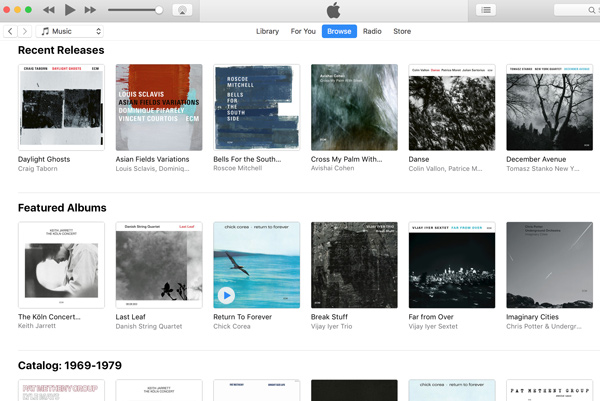Open the Music media picker dropdown

70,31
